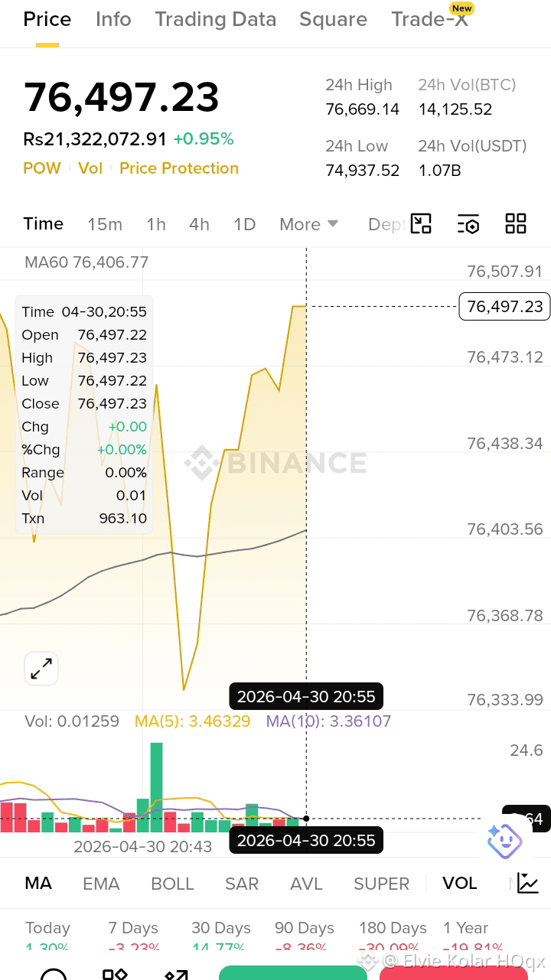Tap the Binance watermark logo

click(275, 463)
